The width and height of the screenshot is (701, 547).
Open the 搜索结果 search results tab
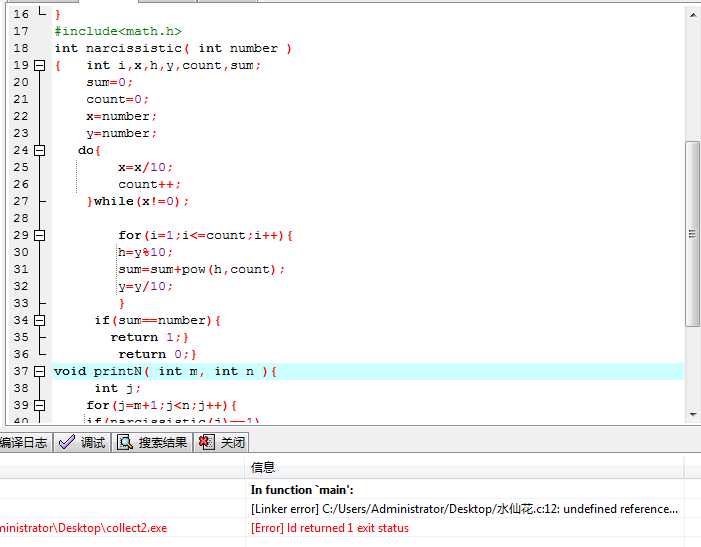[x=152, y=442]
